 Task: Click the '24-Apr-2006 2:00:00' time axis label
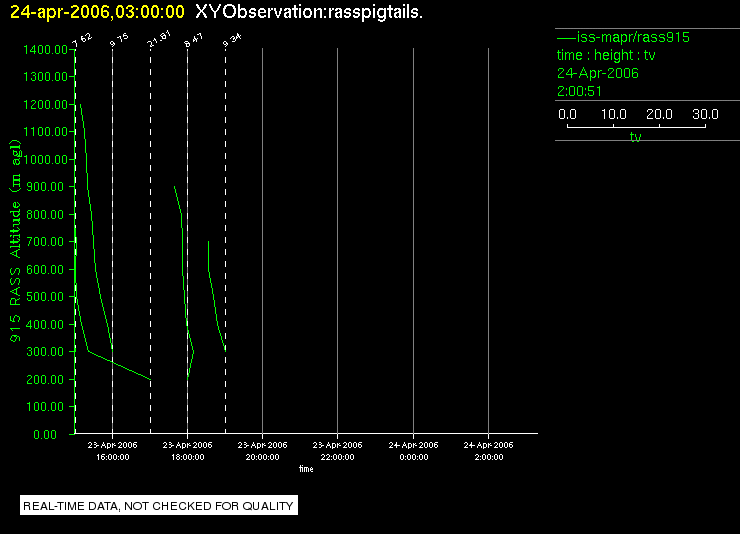(x=488, y=451)
